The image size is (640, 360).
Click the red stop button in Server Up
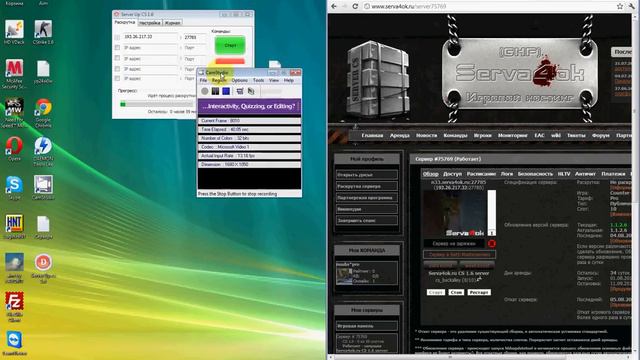click(230, 62)
